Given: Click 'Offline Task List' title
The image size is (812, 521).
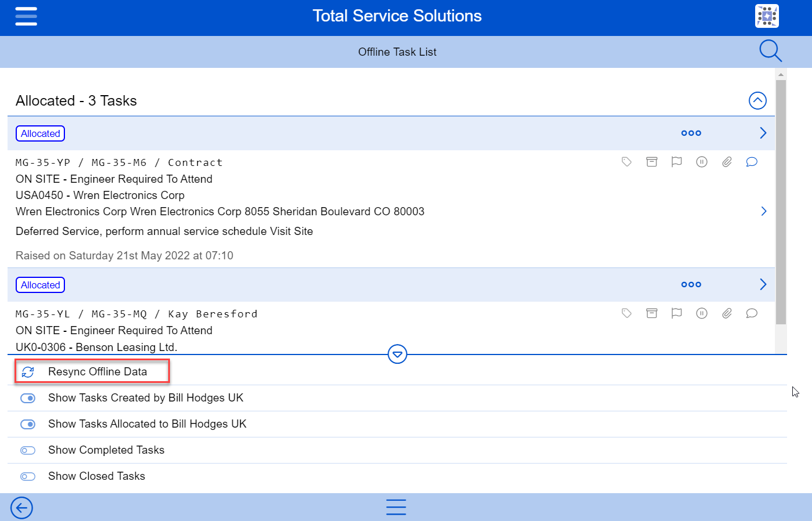Looking at the screenshot, I should [397, 52].
